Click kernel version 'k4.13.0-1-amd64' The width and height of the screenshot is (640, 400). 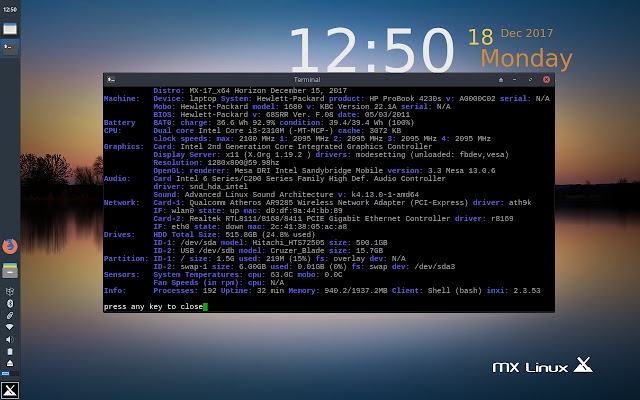(385, 195)
